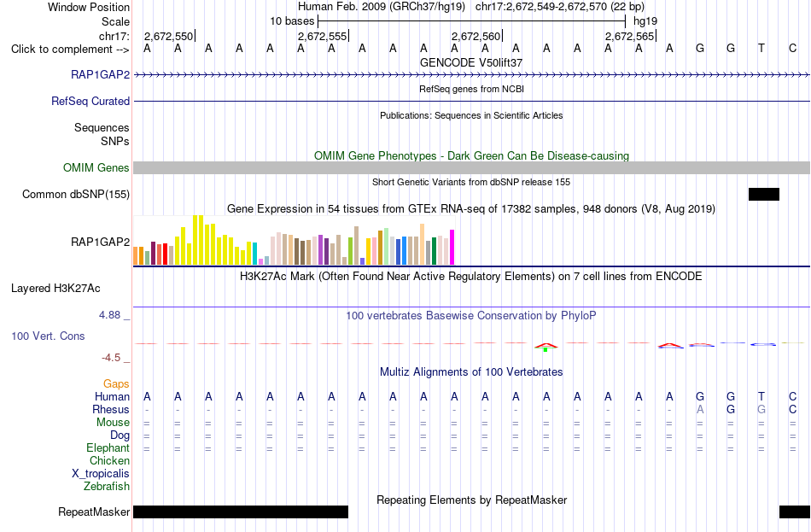Click the SNPs track label
Viewport: 811px width, 532px height.
coord(115,141)
